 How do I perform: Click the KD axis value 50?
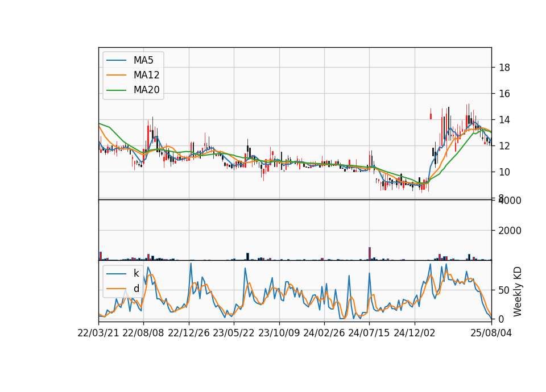pos(504,290)
